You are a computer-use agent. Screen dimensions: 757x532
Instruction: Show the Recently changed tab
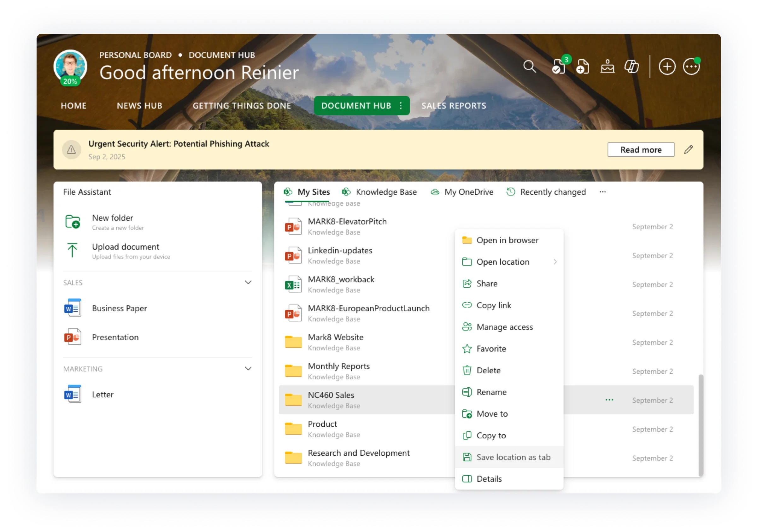pyautogui.click(x=546, y=192)
